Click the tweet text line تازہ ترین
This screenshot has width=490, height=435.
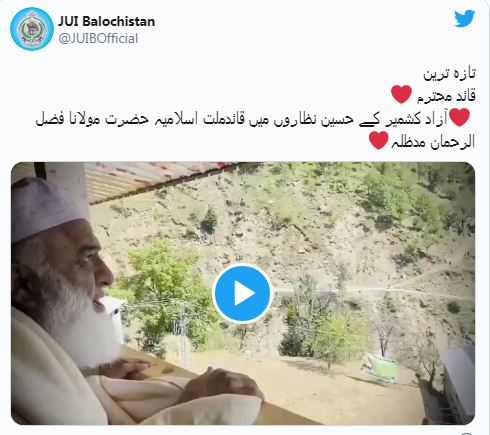(x=449, y=73)
